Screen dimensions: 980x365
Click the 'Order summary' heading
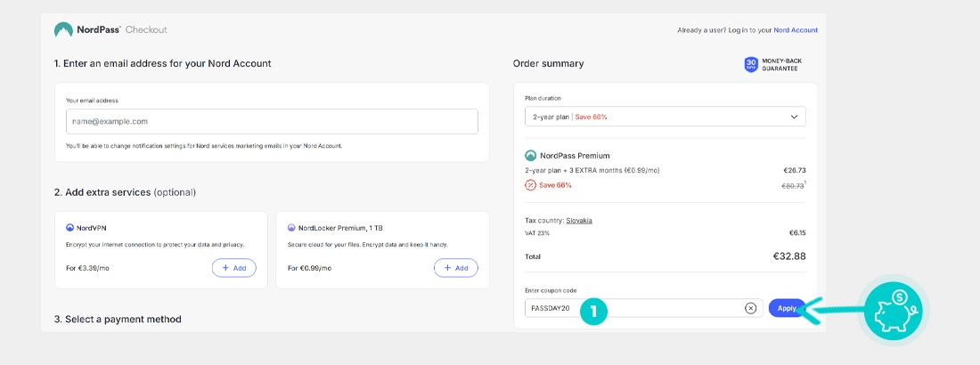(548, 64)
